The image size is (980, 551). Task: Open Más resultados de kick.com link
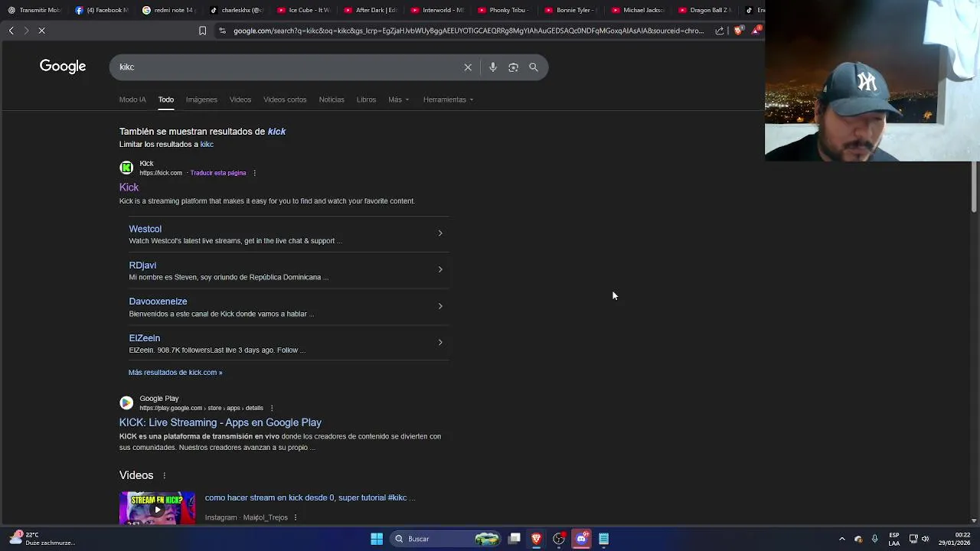click(x=175, y=372)
